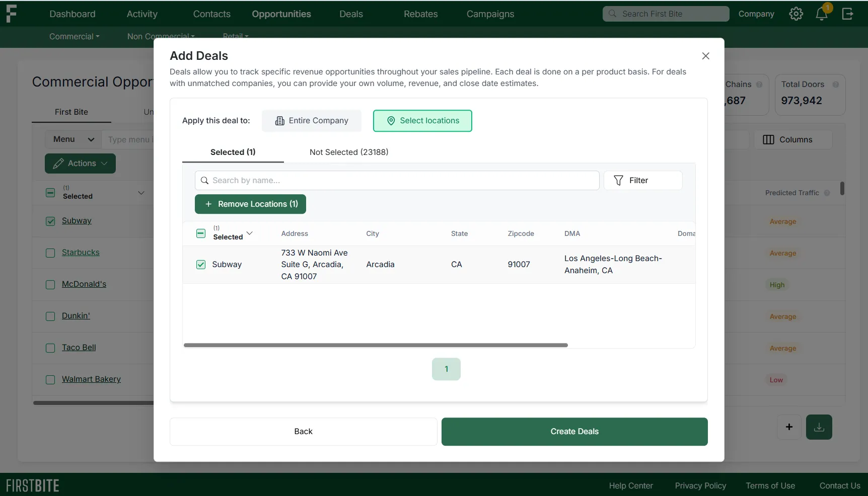Go to page 1 of locations
868x496 pixels.
pyautogui.click(x=446, y=369)
